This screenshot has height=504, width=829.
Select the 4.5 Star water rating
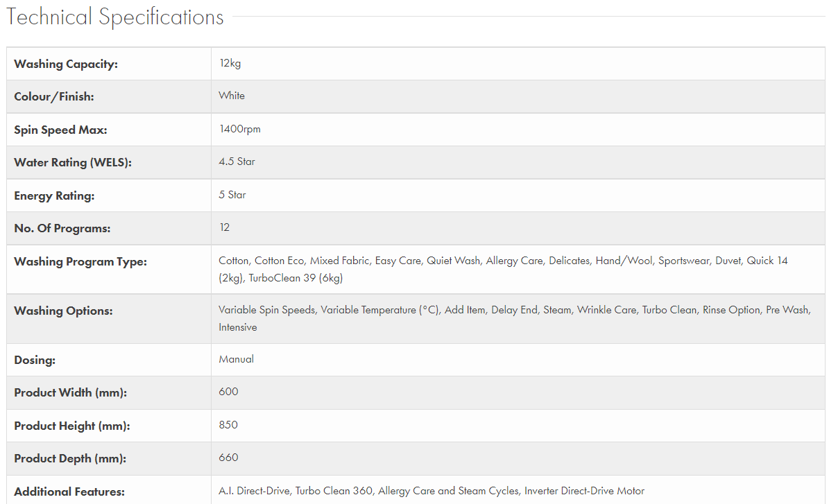(237, 162)
